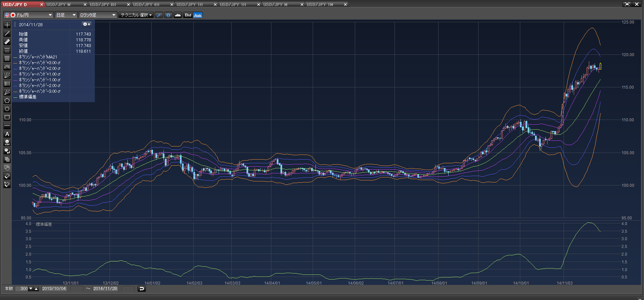Select the horizontal line tool
The width and height of the screenshot is (644, 300).
coord(7,126)
